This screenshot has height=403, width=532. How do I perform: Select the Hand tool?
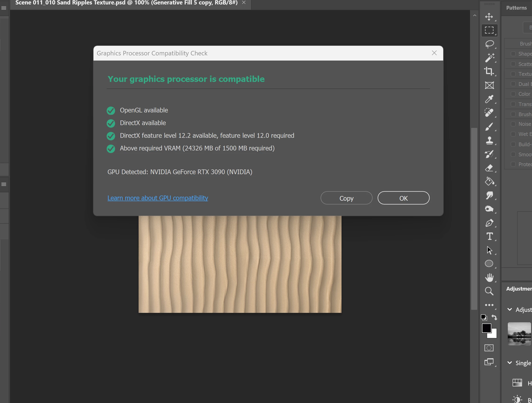(x=489, y=277)
